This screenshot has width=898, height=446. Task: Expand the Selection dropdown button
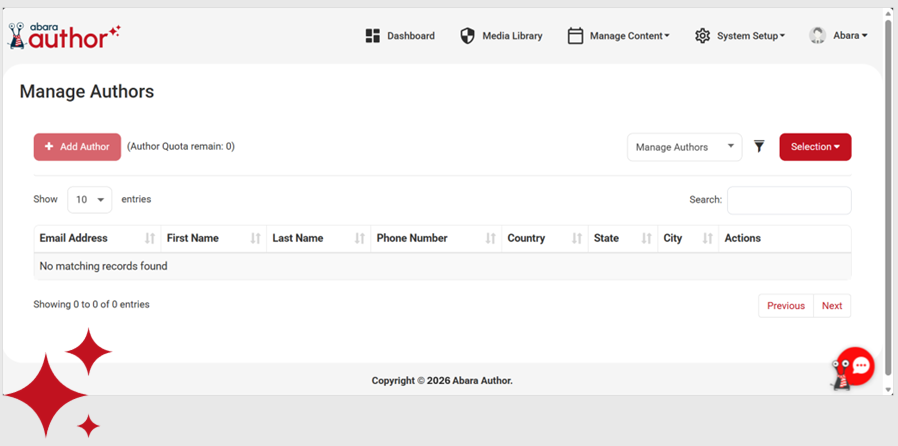coord(815,147)
